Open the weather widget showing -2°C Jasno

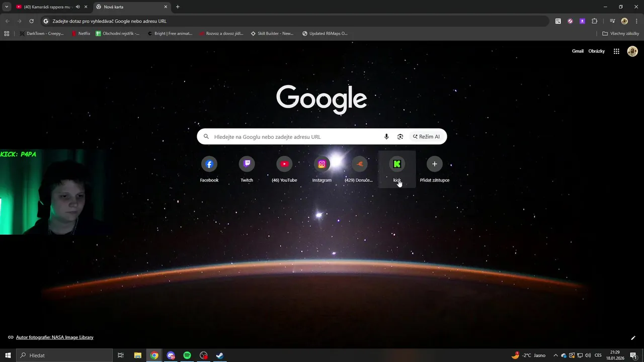point(529,355)
